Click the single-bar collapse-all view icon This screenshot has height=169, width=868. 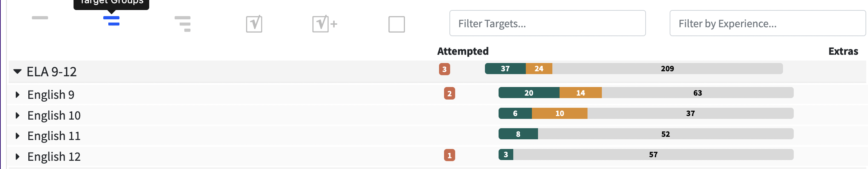40,18
